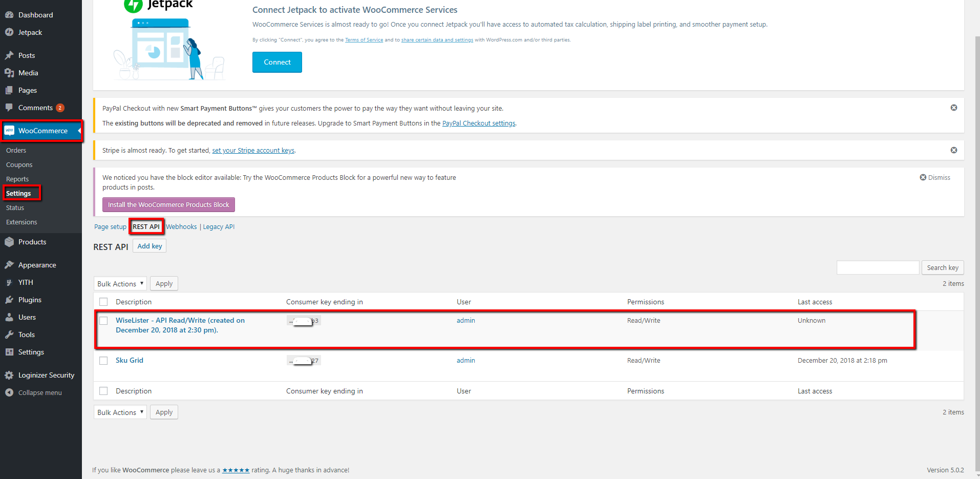Click the top Apply button
Image resolution: width=980 pixels, height=479 pixels.
pos(164,283)
